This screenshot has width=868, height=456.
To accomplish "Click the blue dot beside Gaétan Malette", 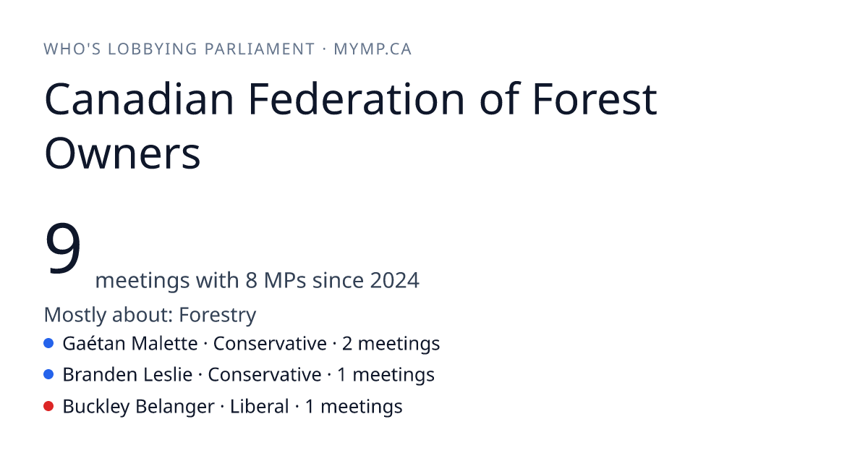I will click(x=48, y=343).
